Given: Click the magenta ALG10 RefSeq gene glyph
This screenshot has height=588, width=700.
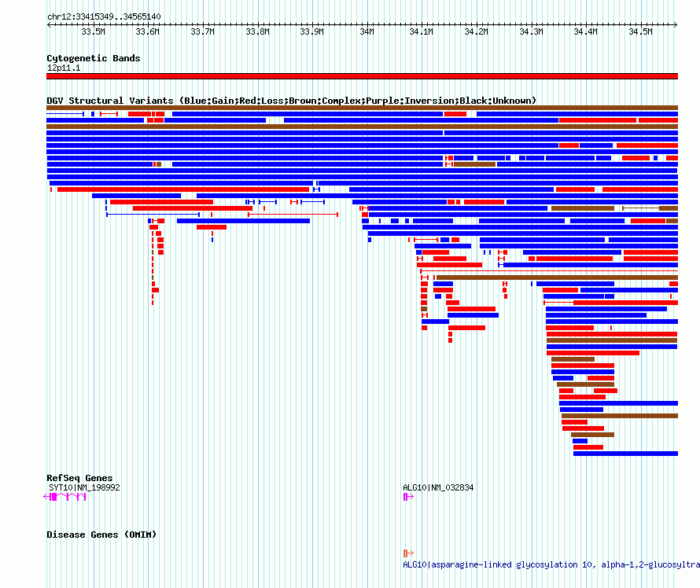Looking at the screenshot, I should 408,497.
